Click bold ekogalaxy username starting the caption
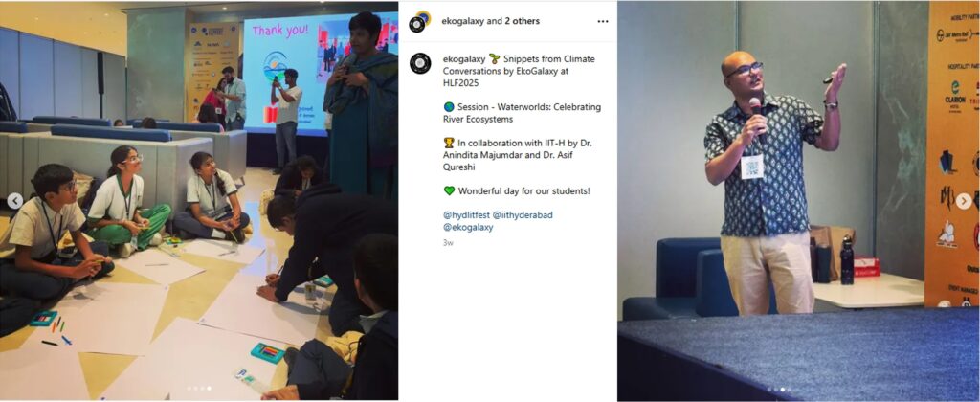The width and height of the screenshot is (980, 402). pos(464,58)
